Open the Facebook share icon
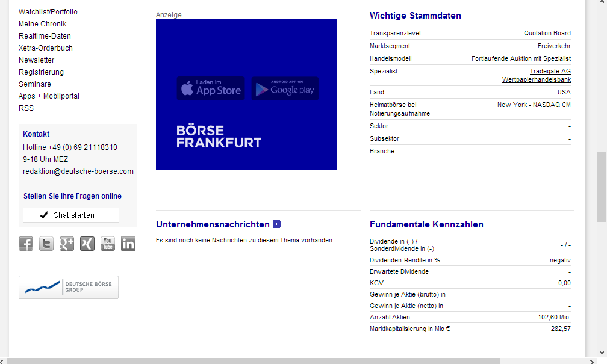Image resolution: width=607 pixels, height=364 pixels. pyautogui.click(x=25, y=244)
